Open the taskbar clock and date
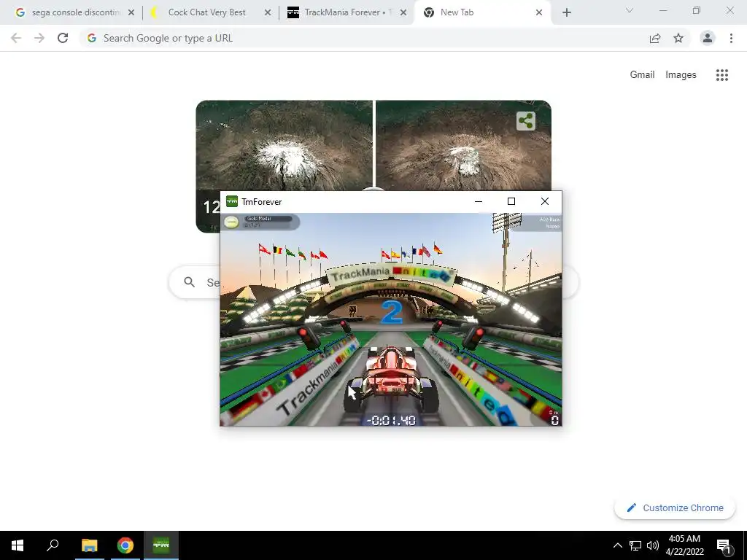The width and height of the screenshot is (747, 560). 684,545
